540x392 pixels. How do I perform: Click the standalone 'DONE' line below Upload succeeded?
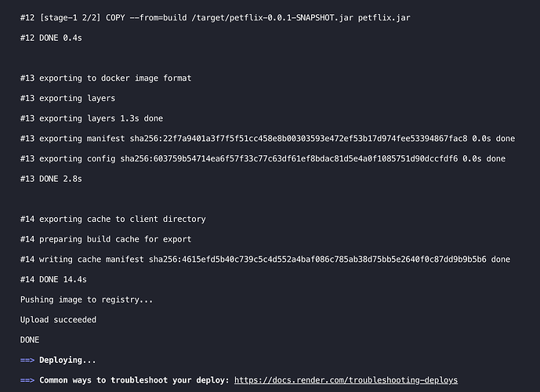30,340
